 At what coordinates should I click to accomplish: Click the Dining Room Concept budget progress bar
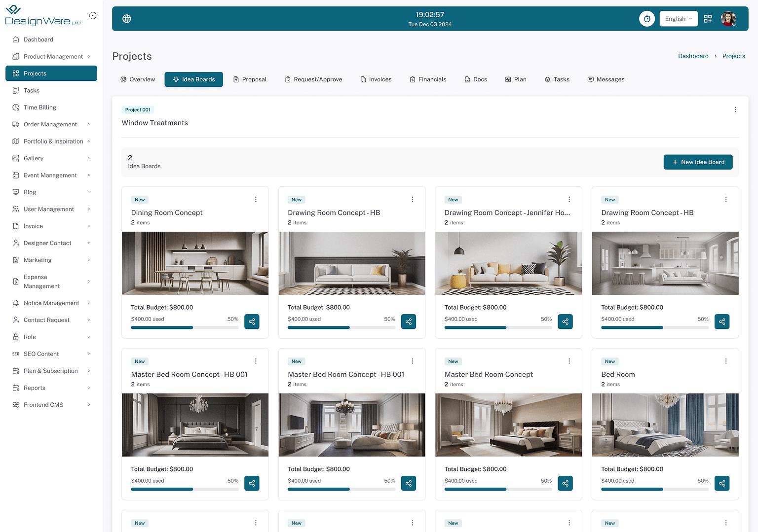coord(185,327)
